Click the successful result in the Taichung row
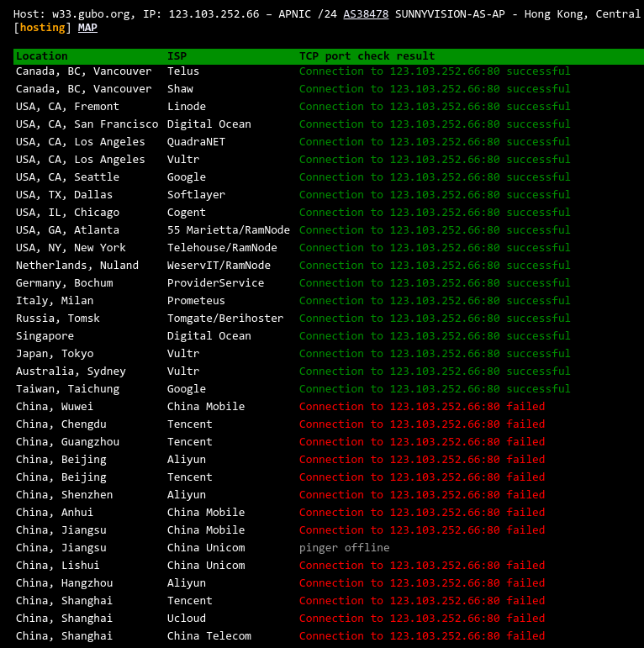Image resolution: width=644 pixels, height=648 pixels. (x=435, y=389)
